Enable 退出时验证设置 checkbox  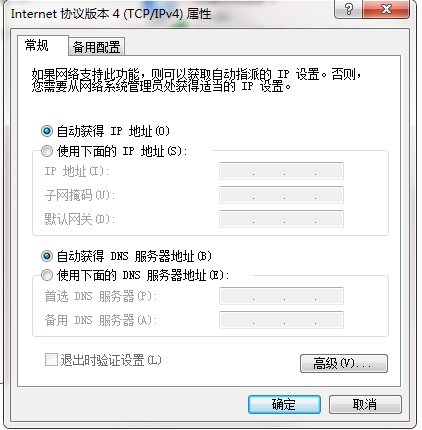[x=51, y=360]
